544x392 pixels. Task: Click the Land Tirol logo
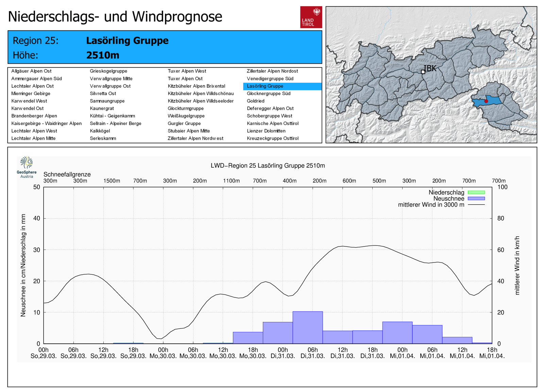pyautogui.click(x=311, y=17)
